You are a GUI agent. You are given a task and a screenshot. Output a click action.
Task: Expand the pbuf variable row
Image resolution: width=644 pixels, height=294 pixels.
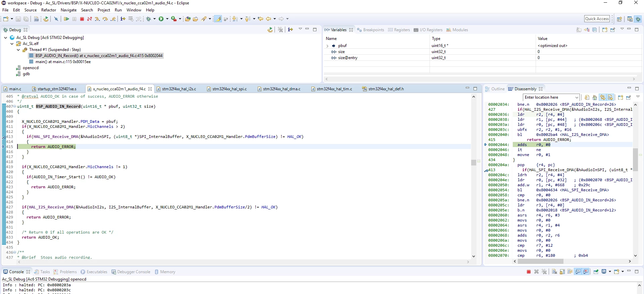coord(327,46)
